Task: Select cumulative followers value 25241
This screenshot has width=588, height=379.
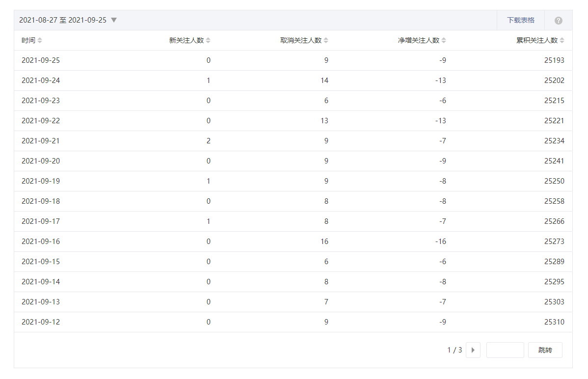Action: 554,161
